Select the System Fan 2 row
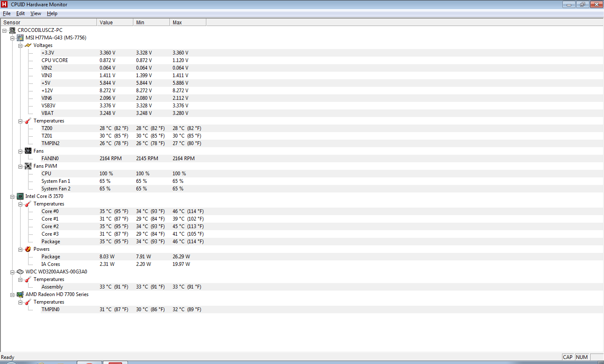 [x=322, y=189]
